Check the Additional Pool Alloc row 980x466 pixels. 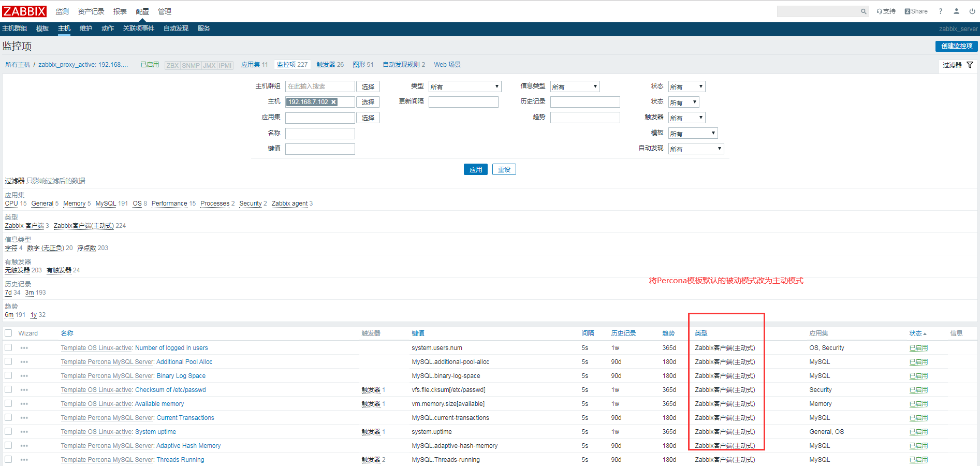point(8,361)
